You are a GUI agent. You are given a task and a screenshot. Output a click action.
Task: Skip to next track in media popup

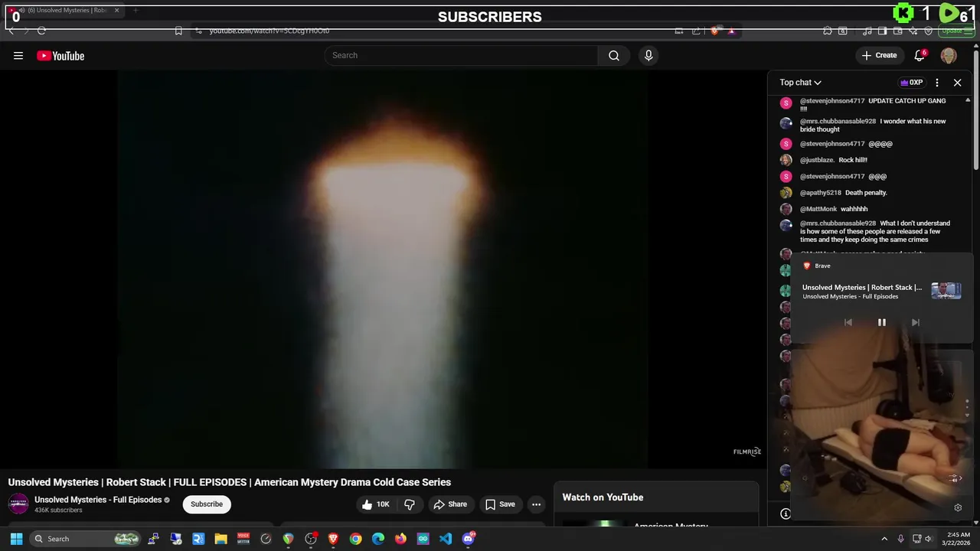pos(915,323)
